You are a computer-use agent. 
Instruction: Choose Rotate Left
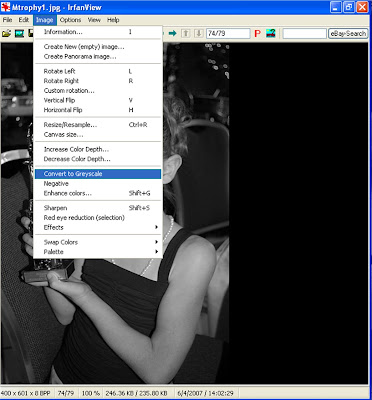click(98, 71)
